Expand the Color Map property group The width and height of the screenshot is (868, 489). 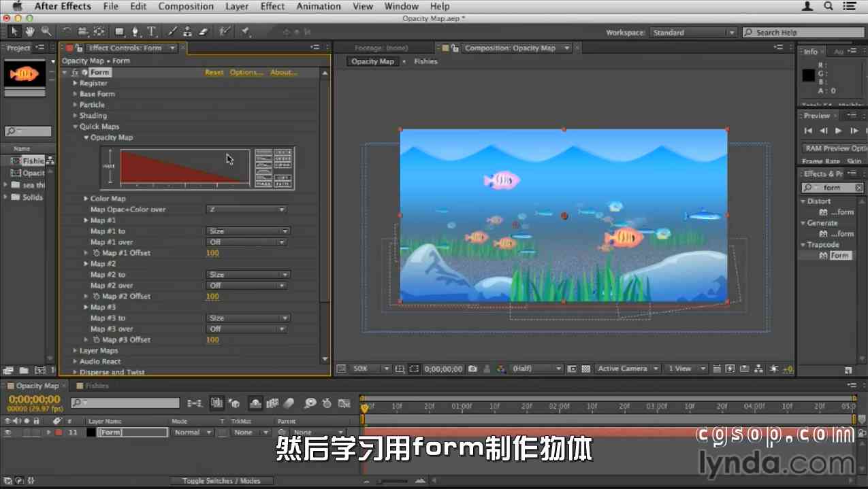[x=86, y=199]
